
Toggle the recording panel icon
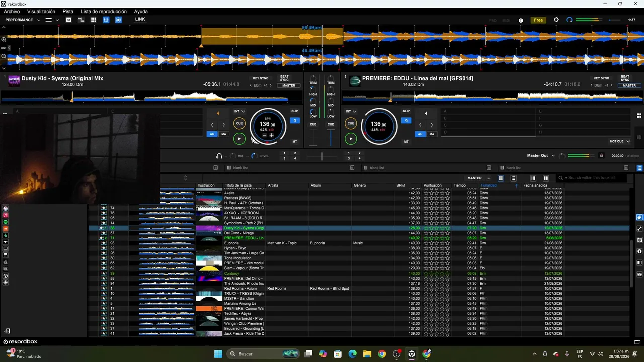pyautogui.click(x=119, y=20)
